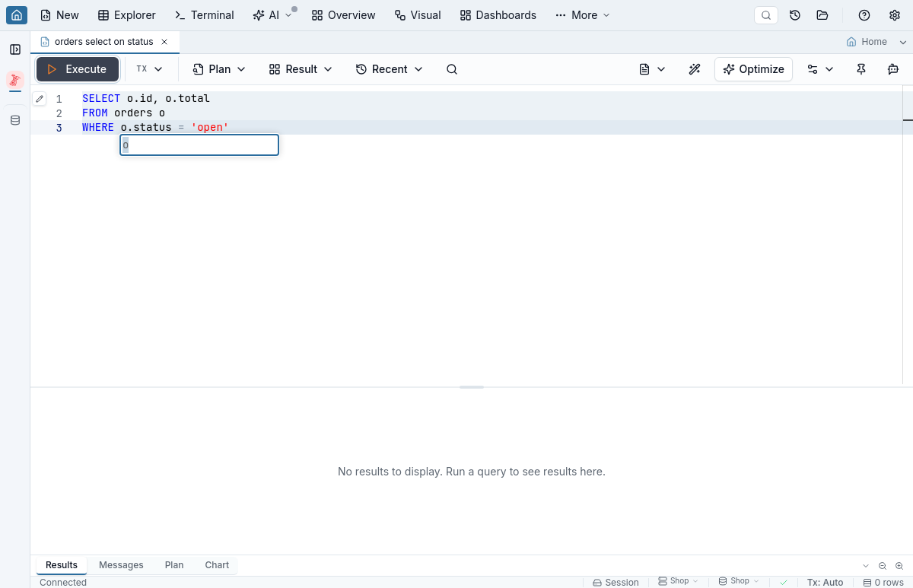Open the settings gear icon
Screen dimensions: 913x588
click(x=895, y=15)
